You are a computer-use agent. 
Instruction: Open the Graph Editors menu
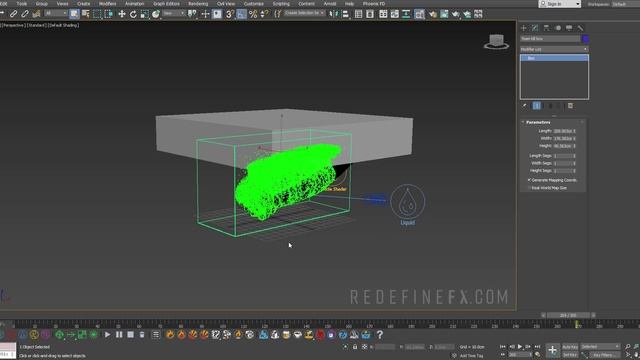(x=166, y=4)
